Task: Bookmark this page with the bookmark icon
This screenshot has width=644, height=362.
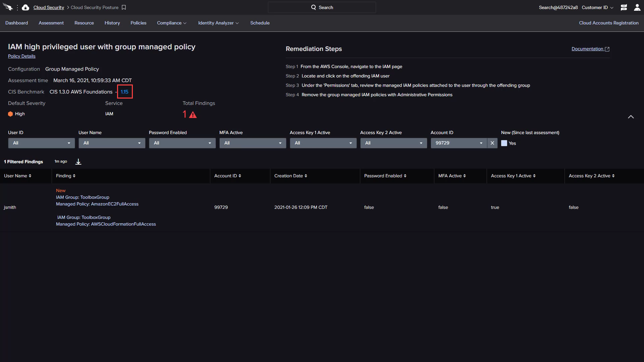Action: [x=124, y=7]
